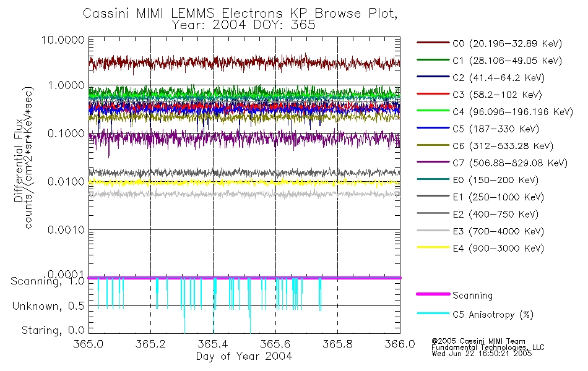Screen dimensions: 588x371
Task: Select legend text 'E2 (400-750 KeV)'
Action: tap(495, 215)
